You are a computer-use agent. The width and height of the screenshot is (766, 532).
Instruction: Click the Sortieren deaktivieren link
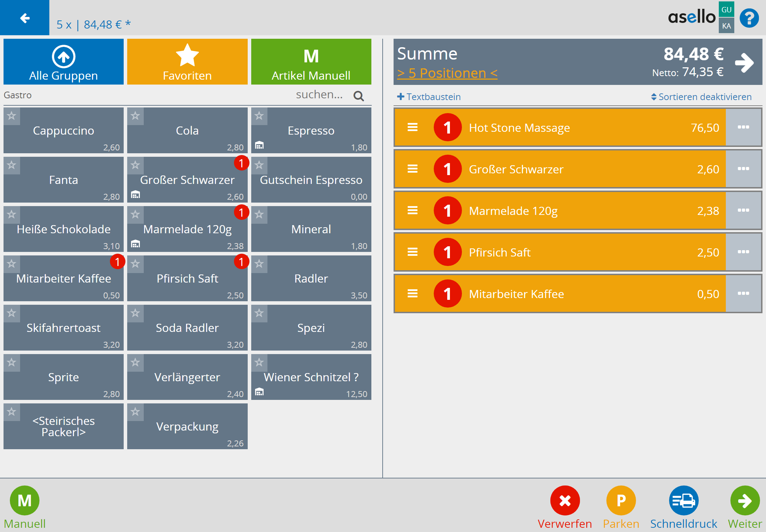701,97
